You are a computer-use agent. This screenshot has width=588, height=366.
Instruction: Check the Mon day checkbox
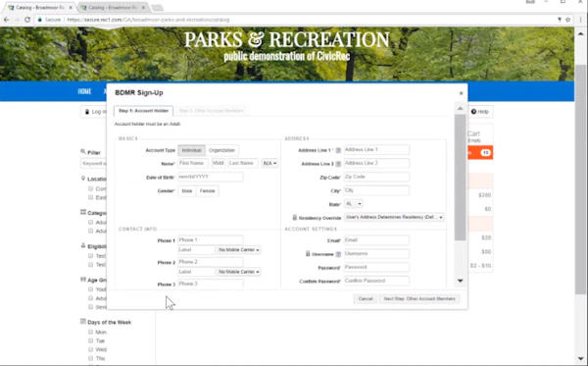coord(91,332)
